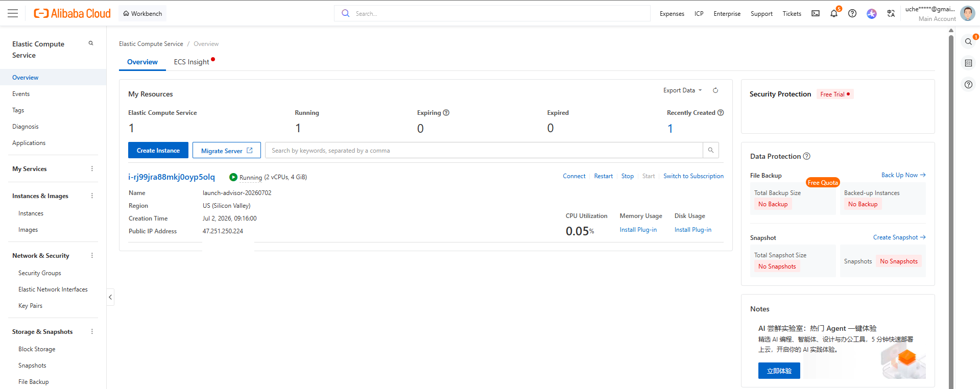Image resolution: width=980 pixels, height=389 pixels.
Task: Install the Memory Usage plug-in
Action: pyautogui.click(x=638, y=230)
